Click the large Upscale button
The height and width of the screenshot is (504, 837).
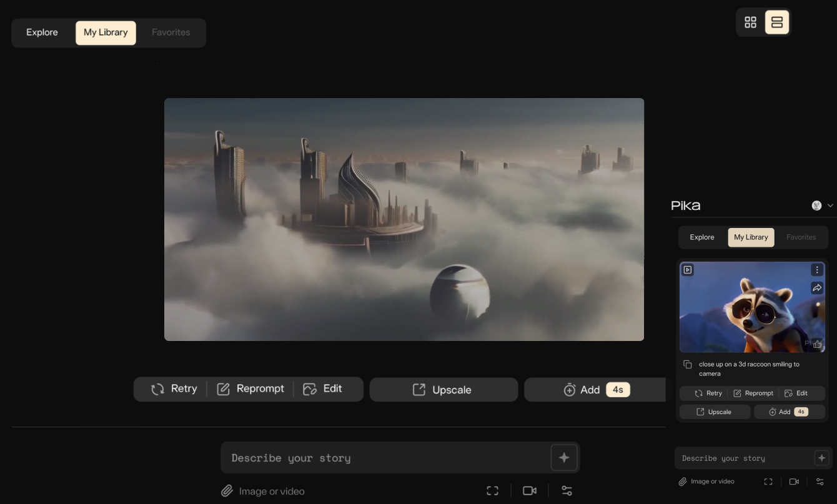(x=443, y=390)
